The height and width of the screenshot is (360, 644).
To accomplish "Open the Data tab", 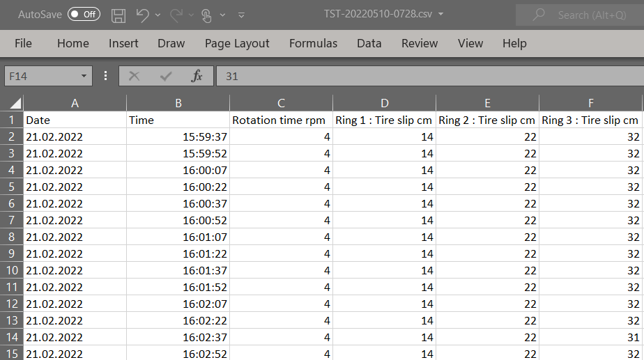I will (x=369, y=43).
